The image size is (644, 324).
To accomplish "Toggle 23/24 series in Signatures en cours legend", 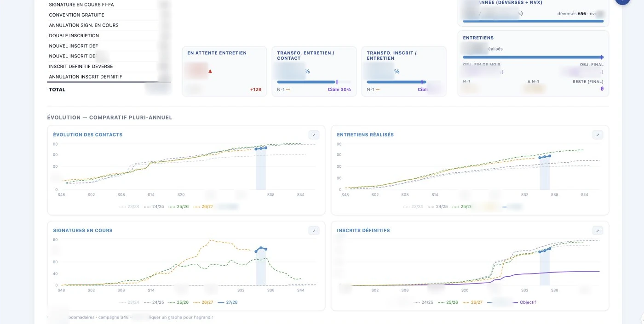I will [129, 302].
